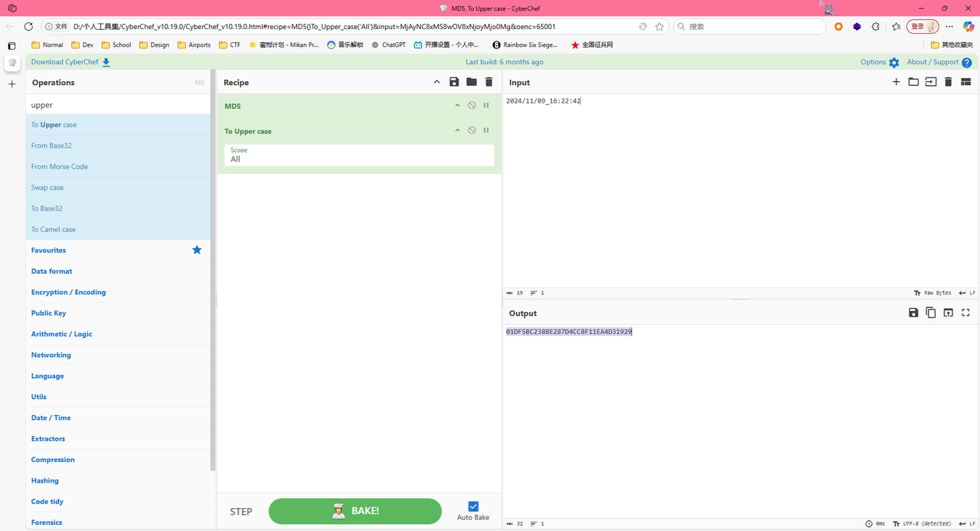Clear input and output trash icon

tap(948, 82)
